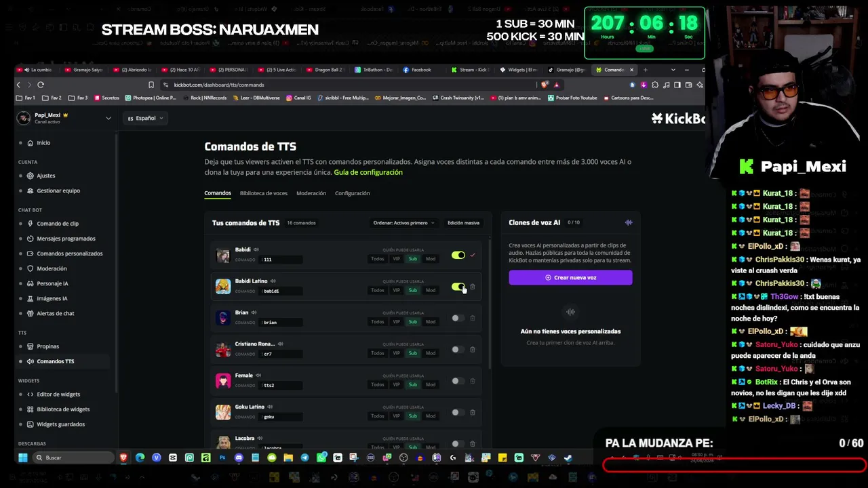Image resolution: width=868 pixels, height=488 pixels.
Task: Open File Explorer from the taskbar
Action: tap(288, 457)
